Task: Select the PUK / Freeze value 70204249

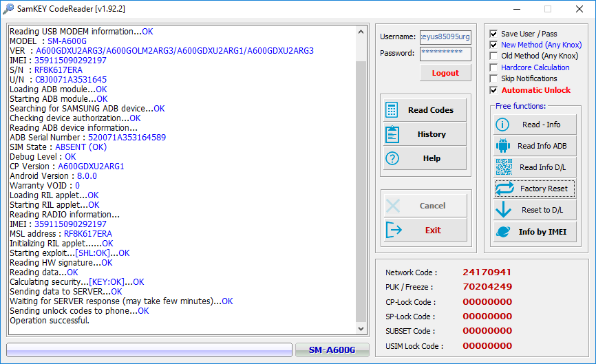Action: [487, 286]
